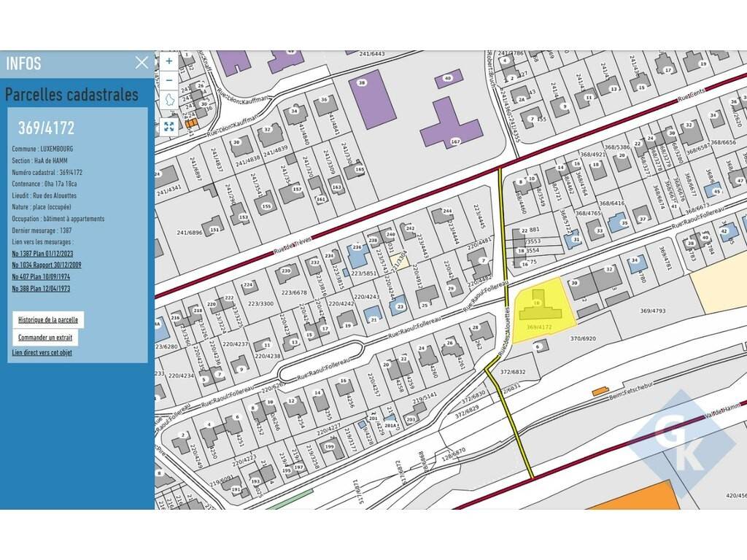Open No 407 Plan 10/09/1974 link

41,276
